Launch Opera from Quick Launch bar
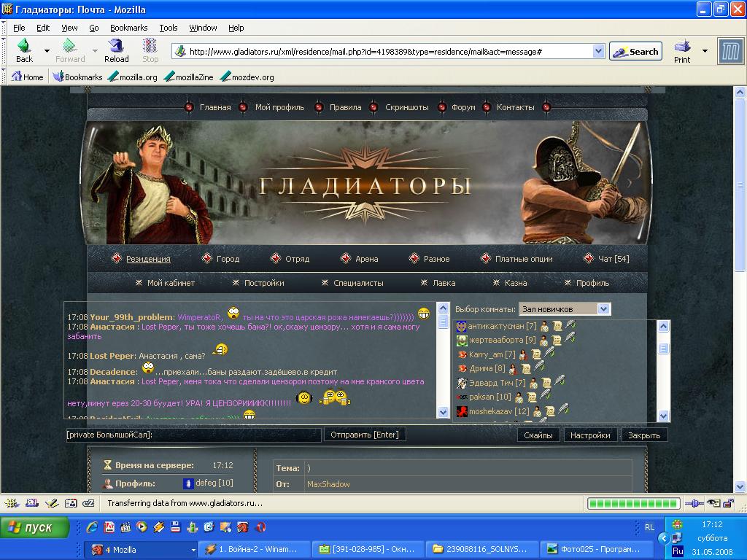Screen dimensions: 747x560 click(x=260, y=527)
